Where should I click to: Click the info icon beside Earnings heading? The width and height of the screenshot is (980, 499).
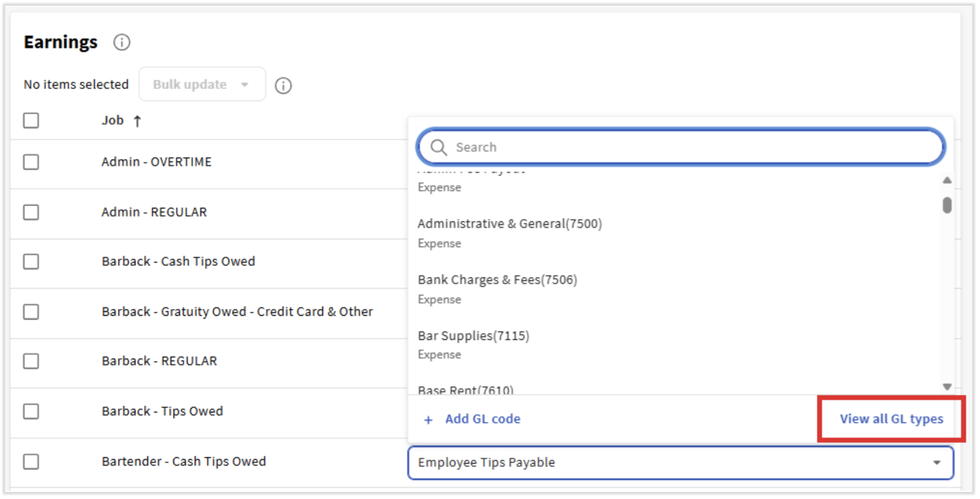pos(121,42)
